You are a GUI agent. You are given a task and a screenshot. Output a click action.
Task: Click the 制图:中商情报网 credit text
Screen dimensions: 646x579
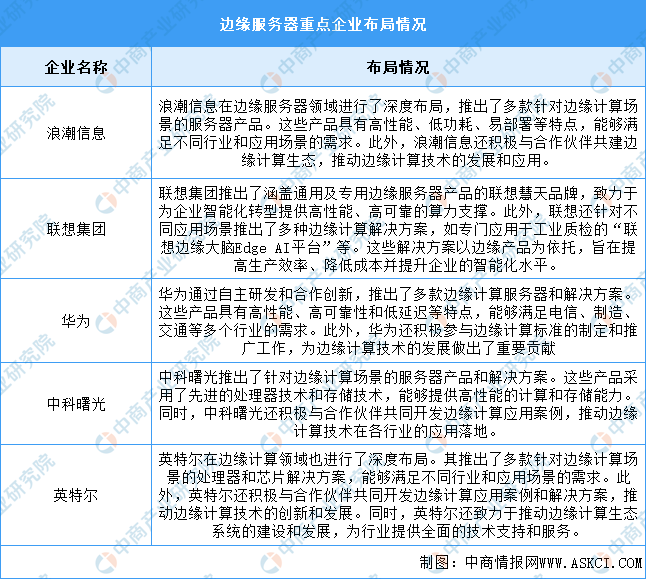pyautogui.click(x=479, y=563)
